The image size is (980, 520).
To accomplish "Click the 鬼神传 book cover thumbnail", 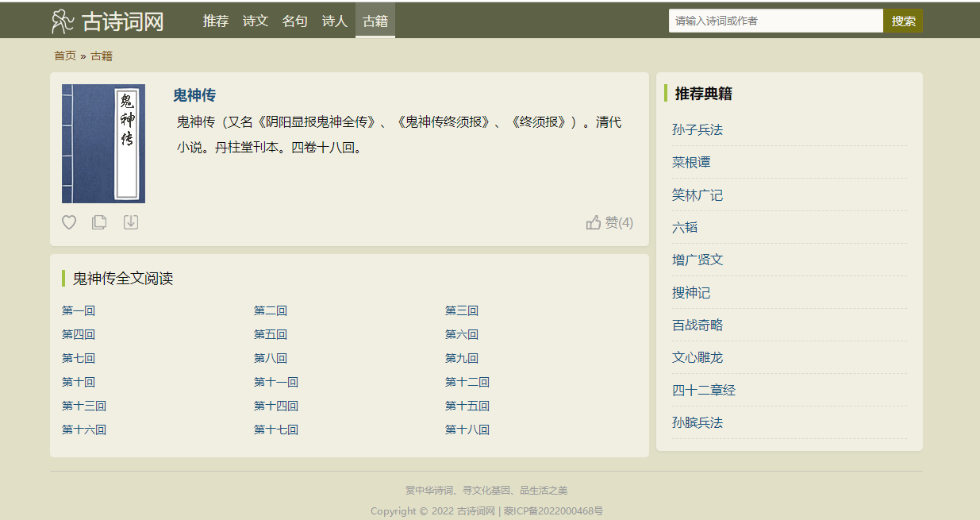I will (x=103, y=144).
